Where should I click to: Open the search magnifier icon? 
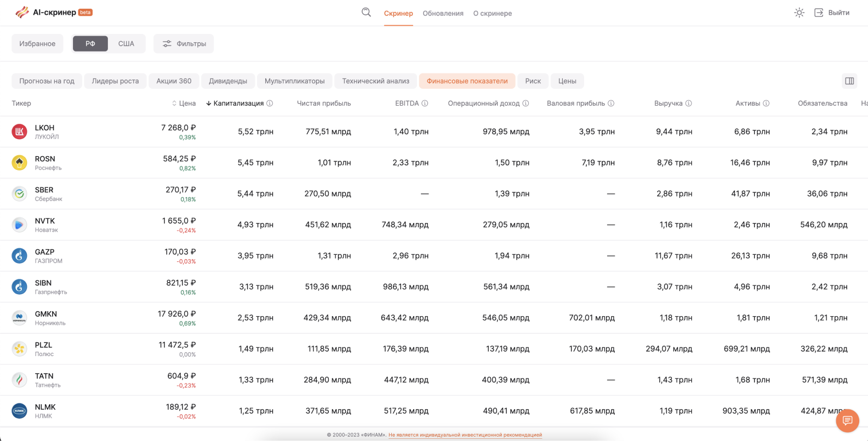coord(366,13)
